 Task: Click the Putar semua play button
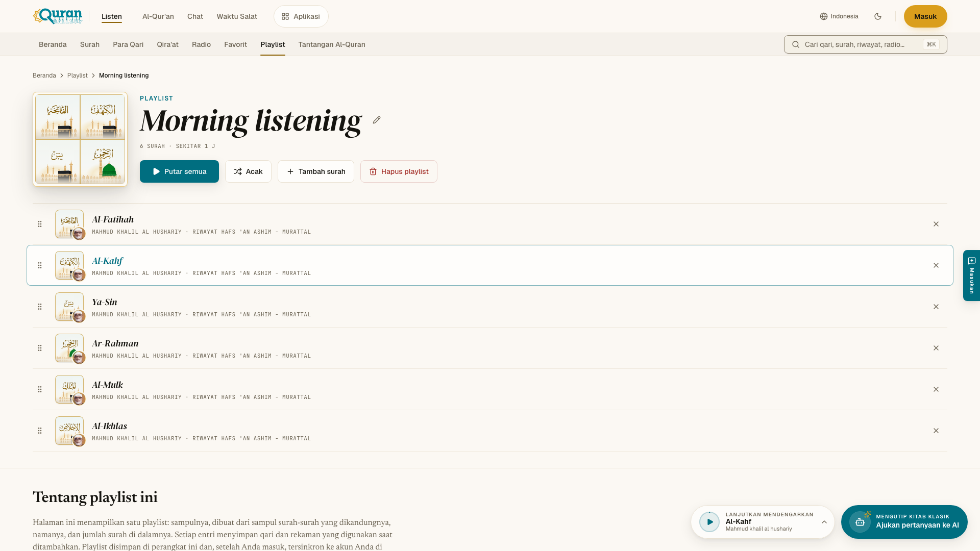point(179,171)
